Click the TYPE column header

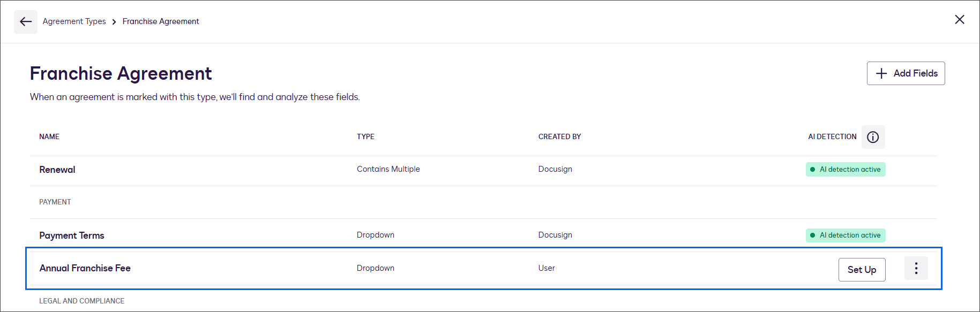pyautogui.click(x=365, y=137)
